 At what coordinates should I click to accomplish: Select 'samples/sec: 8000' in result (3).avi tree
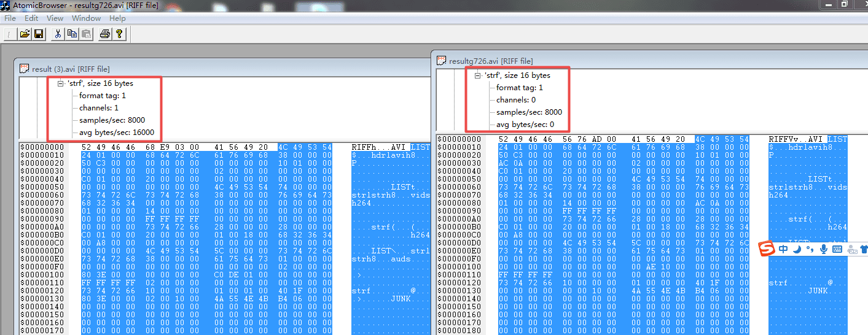(112, 120)
